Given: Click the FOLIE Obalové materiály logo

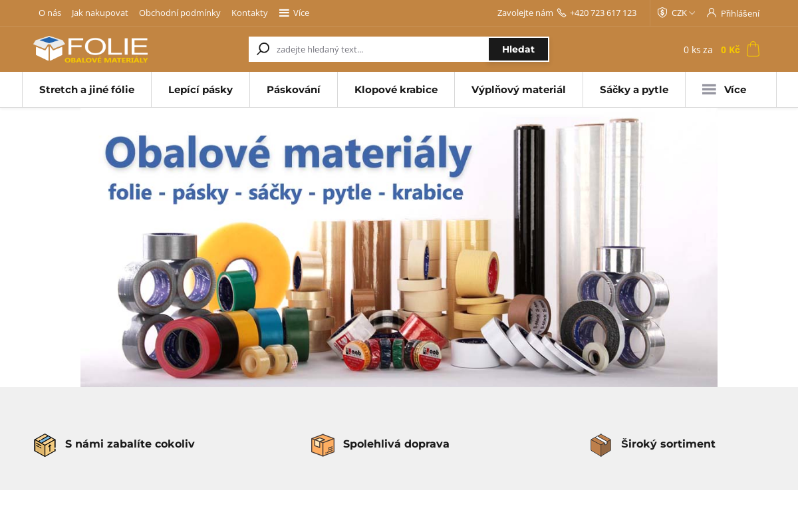Looking at the screenshot, I should coord(91,49).
